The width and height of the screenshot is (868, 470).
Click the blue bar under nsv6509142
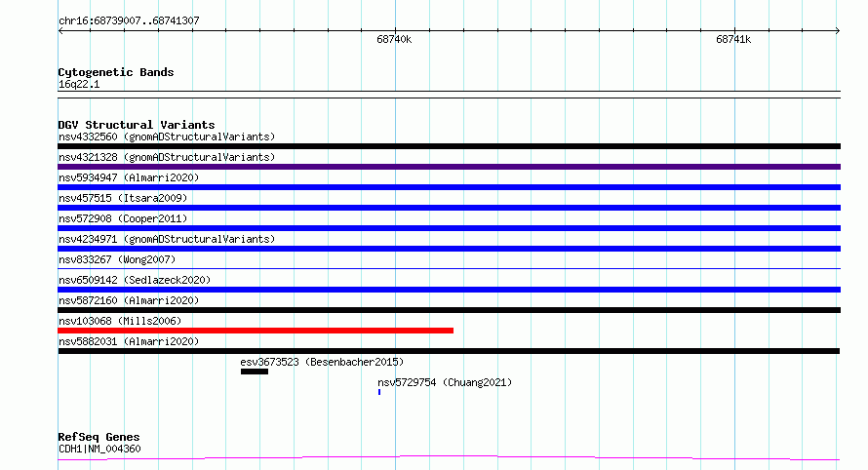(x=449, y=290)
